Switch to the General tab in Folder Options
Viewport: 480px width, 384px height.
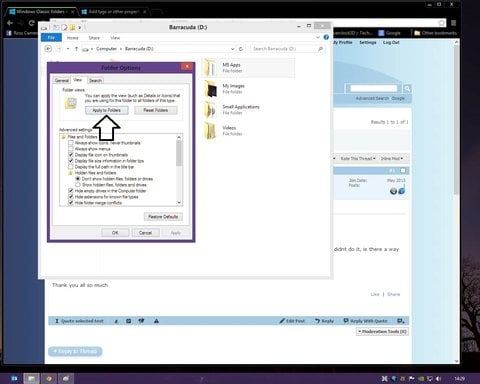62,81
